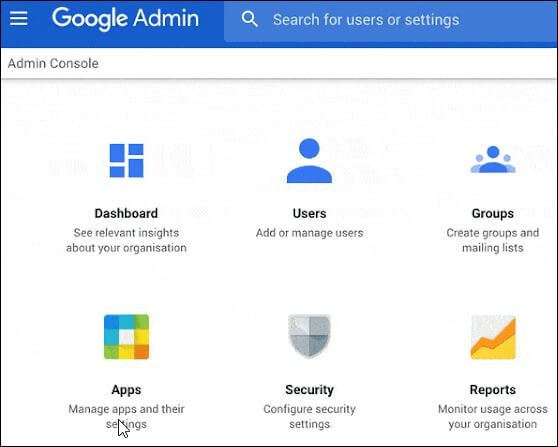Click the Groups heading
Image resolution: width=558 pixels, height=447 pixels.
(493, 214)
